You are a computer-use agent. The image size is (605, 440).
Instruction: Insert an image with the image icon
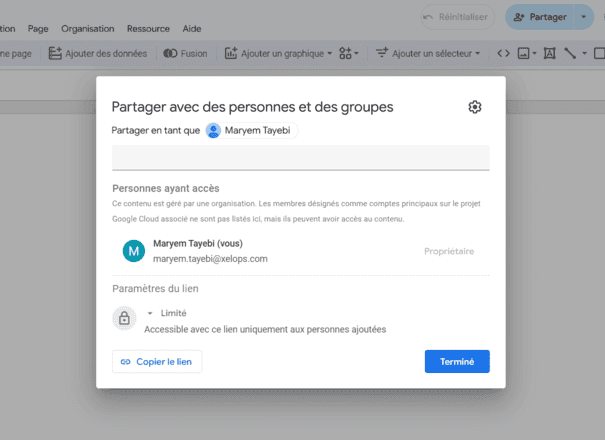523,53
